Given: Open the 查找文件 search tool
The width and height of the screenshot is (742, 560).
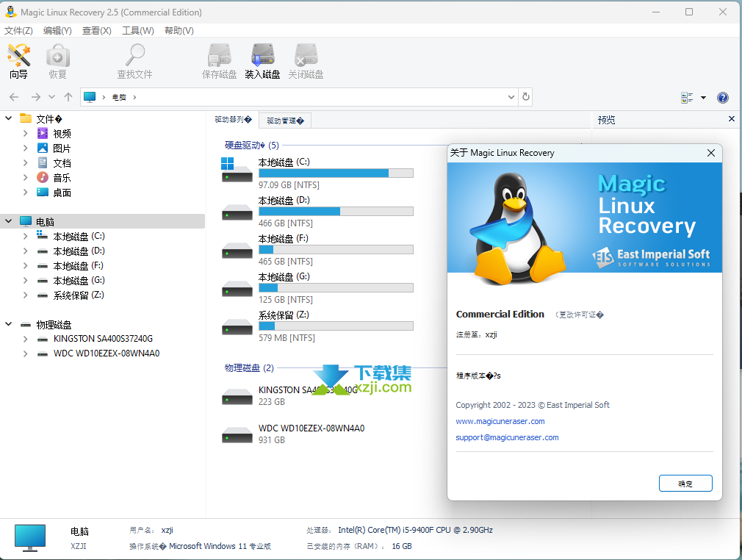Looking at the screenshot, I should [x=135, y=61].
